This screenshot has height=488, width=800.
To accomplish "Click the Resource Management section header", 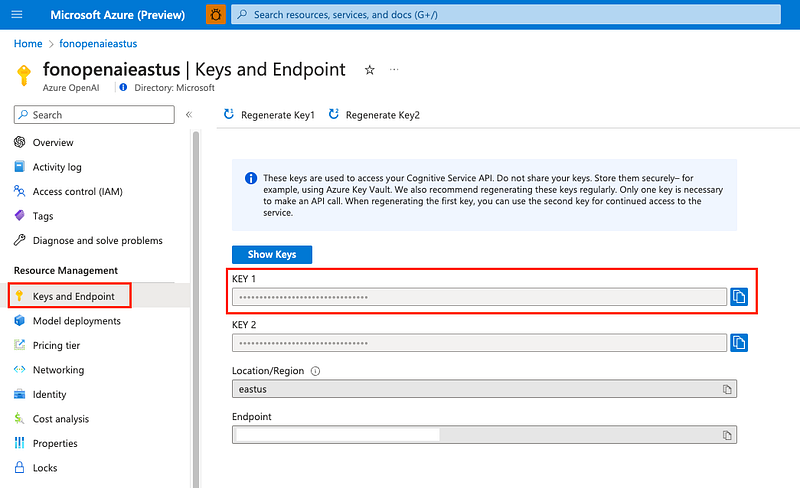I will tap(66, 271).
